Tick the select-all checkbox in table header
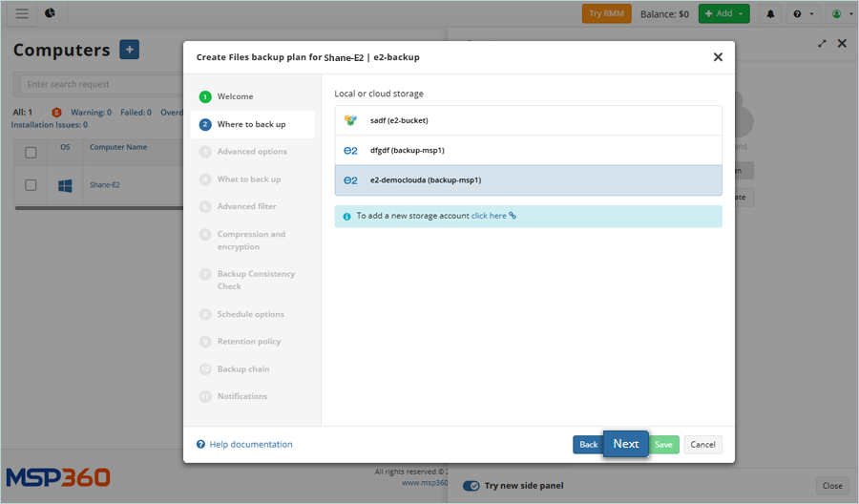The image size is (859, 504). pyautogui.click(x=31, y=153)
